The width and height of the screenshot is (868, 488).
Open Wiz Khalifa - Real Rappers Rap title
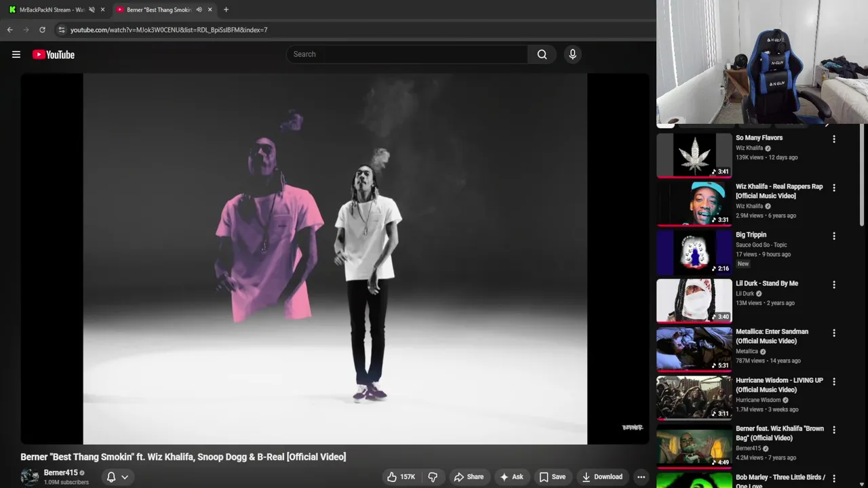[x=779, y=191]
